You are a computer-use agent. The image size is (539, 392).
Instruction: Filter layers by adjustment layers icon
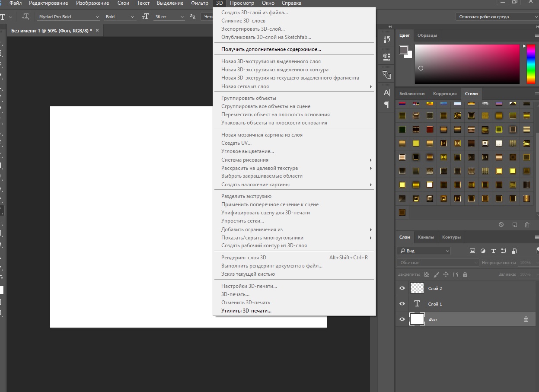[483, 251]
